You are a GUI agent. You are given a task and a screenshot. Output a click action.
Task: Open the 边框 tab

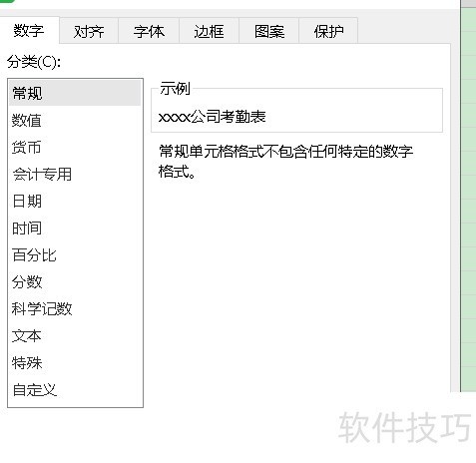click(x=209, y=32)
